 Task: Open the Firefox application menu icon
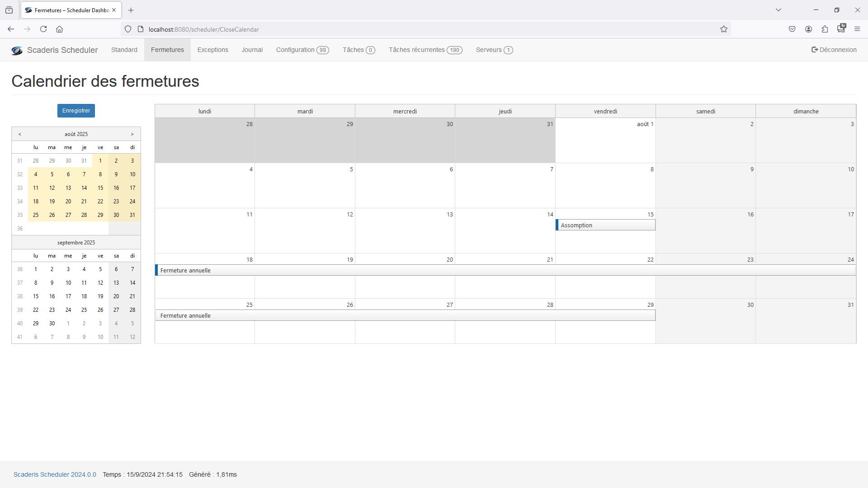[857, 29]
